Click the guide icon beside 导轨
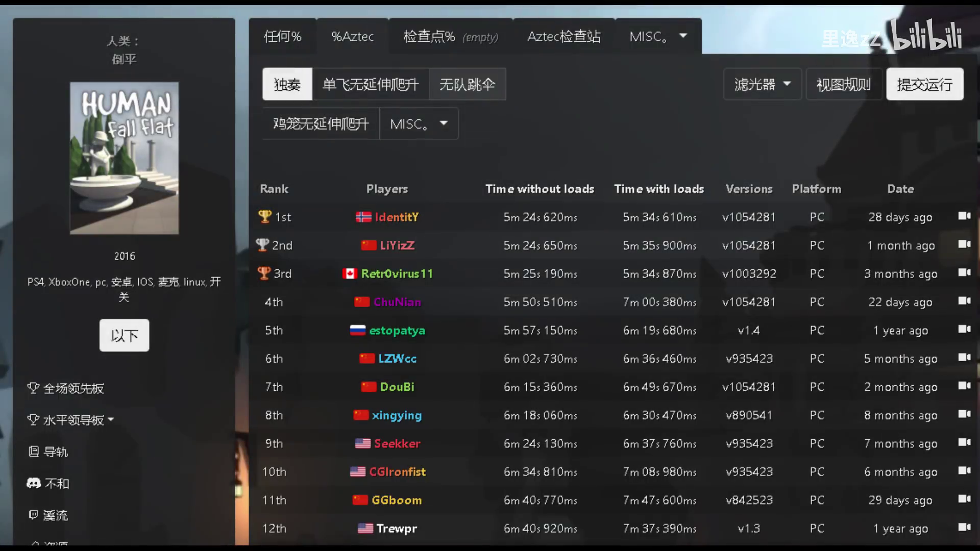 tap(34, 452)
